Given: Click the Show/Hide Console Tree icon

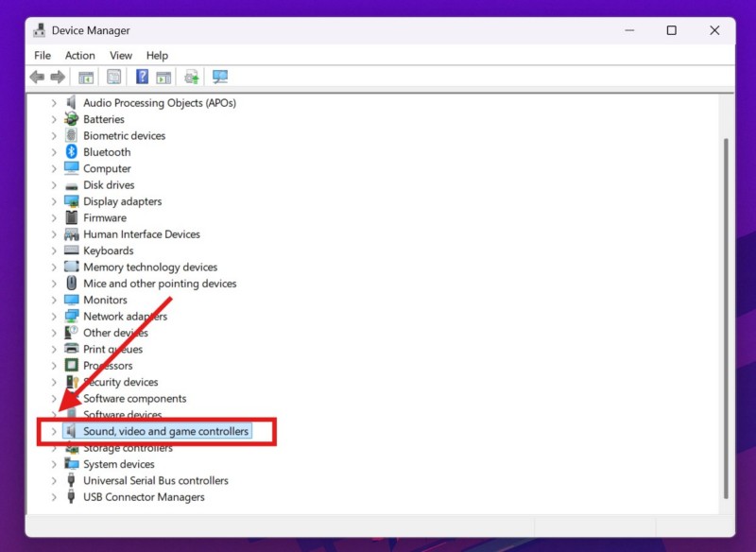Looking at the screenshot, I should (x=86, y=78).
